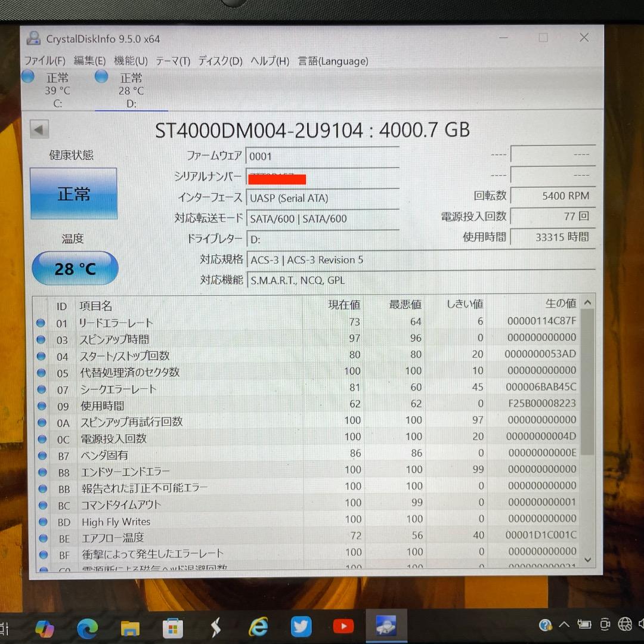The image size is (644, 644).
Task: Open the テーマ(T) menu
Action: tap(173, 61)
